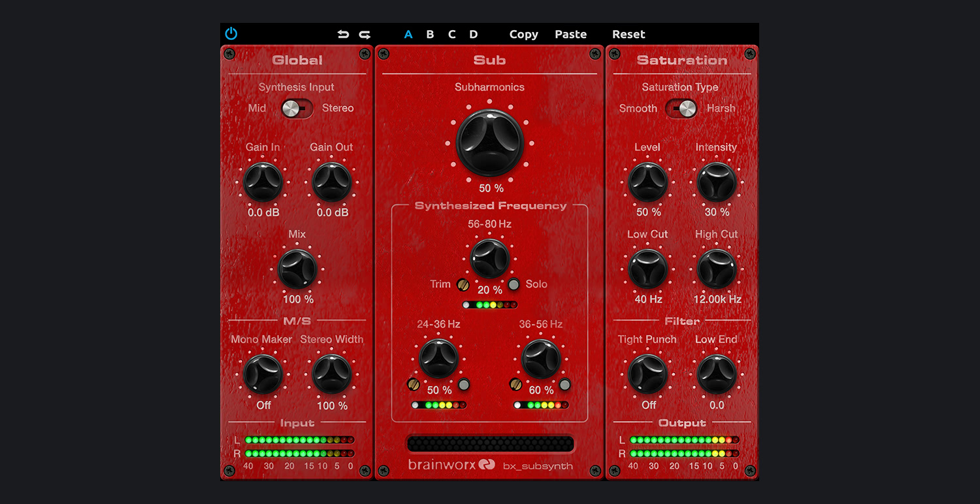Click the power button to bypass the plugin
This screenshot has width=980, height=504.
(230, 33)
